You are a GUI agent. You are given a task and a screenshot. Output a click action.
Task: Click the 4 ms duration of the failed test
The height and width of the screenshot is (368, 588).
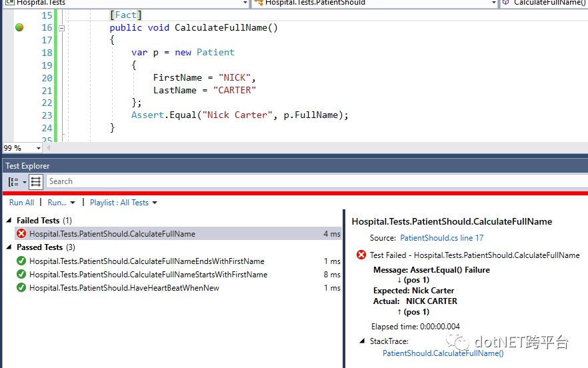click(x=332, y=234)
